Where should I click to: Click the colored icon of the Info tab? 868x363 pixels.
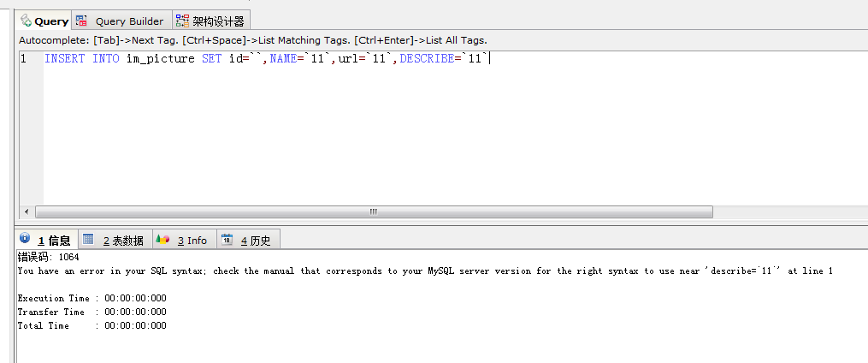coord(162,240)
